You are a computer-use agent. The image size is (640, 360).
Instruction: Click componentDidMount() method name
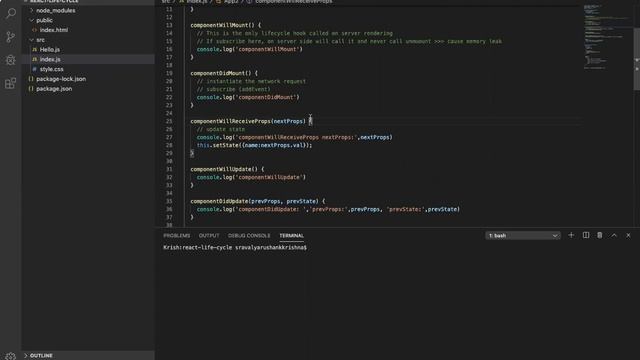tap(220, 73)
